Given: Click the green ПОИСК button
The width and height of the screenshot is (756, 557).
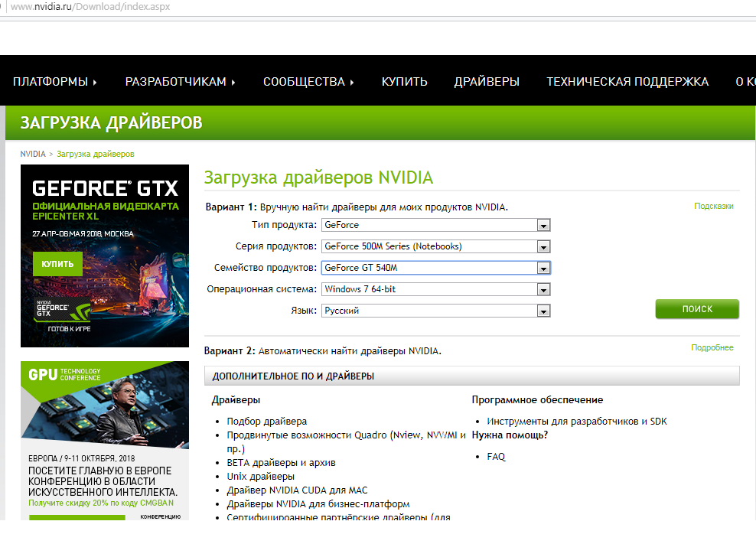Looking at the screenshot, I should [696, 309].
